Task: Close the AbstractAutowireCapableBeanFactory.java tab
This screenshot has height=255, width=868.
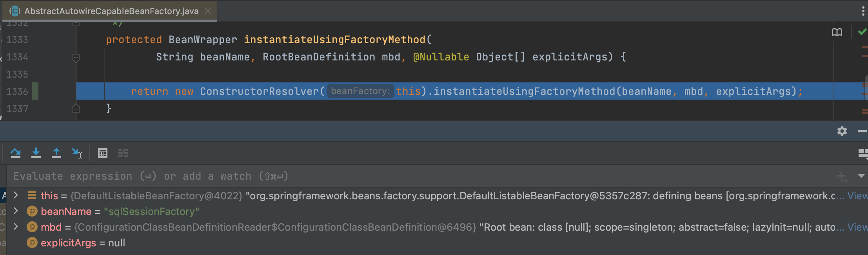Action: pos(208,11)
